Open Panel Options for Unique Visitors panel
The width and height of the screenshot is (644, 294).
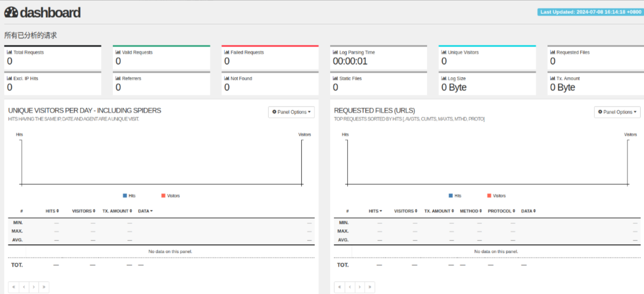(x=291, y=112)
